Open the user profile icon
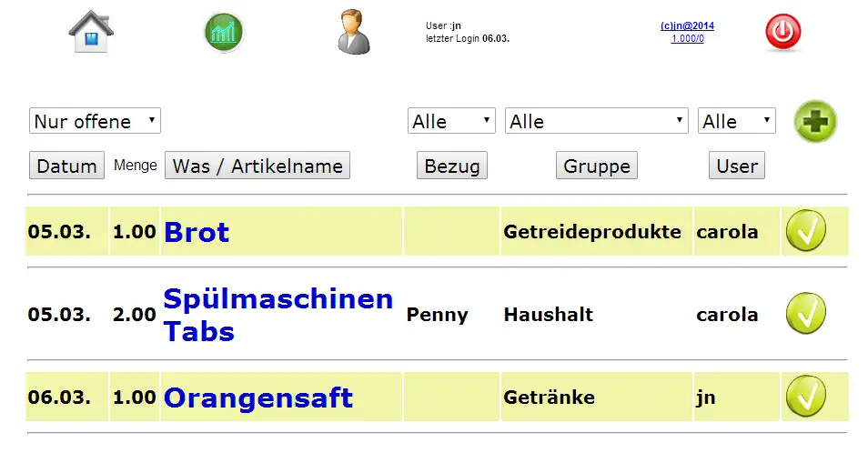This screenshot has width=868, height=453. pyautogui.click(x=354, y=32)
